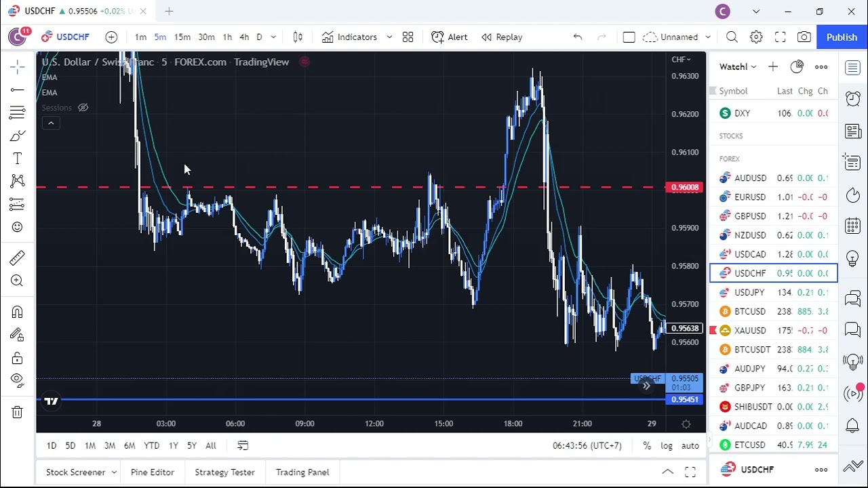Toggle log scale mode
868x488 pixels.
pos(667,445)
